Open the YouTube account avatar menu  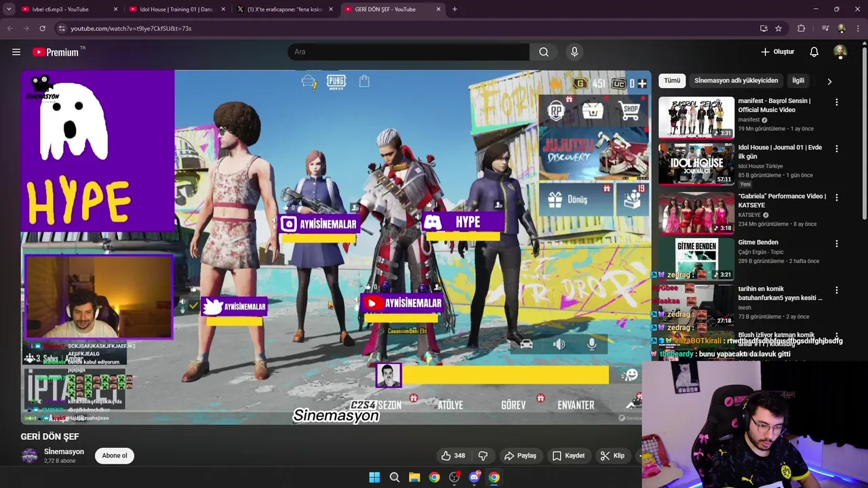[840, 52]
